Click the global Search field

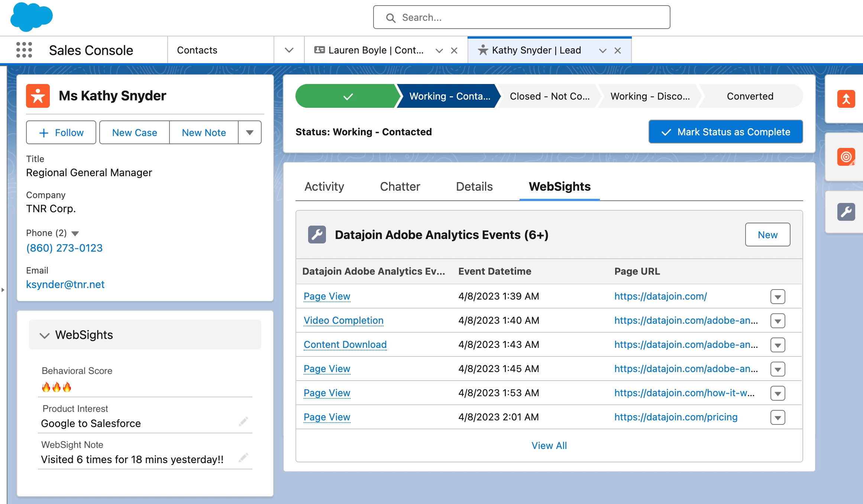point(521,17)
